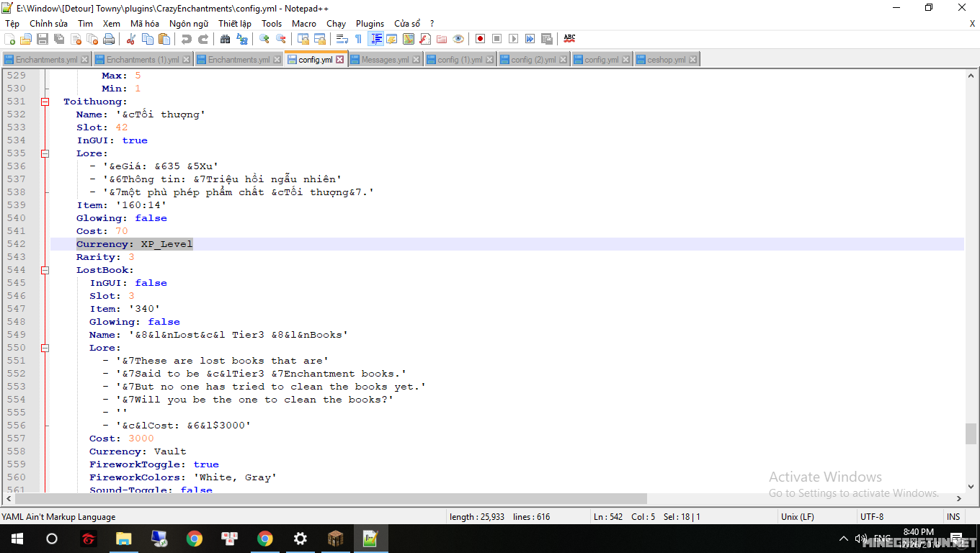This screenshot has width=980, height=553.
Task: Switch to the Messages.yml tab
Action: 385,60
